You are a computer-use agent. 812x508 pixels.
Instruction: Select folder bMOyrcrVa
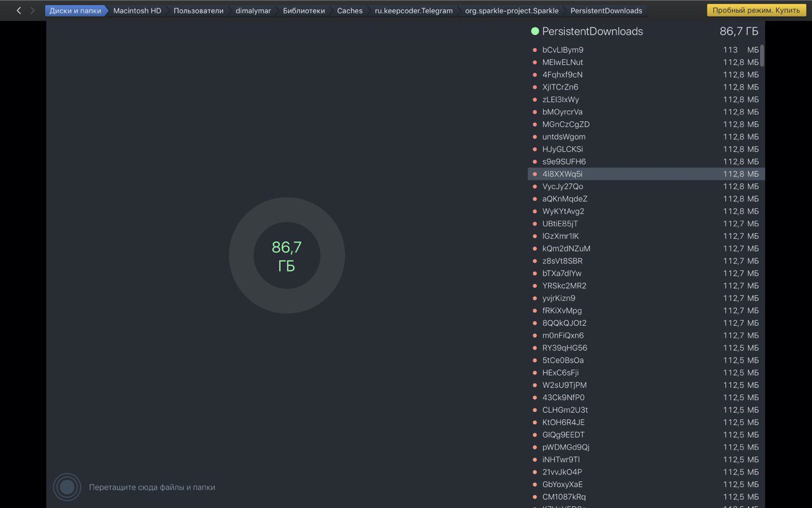click(x=646, y=112)
